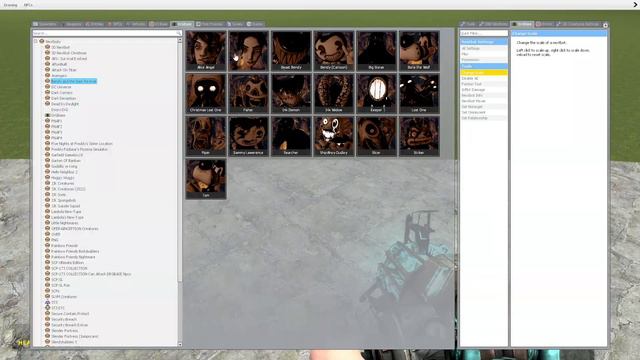Open the Huggy Wuggy category
The width and height of the screenshot is (640, 360).
(x=62, y=178)
